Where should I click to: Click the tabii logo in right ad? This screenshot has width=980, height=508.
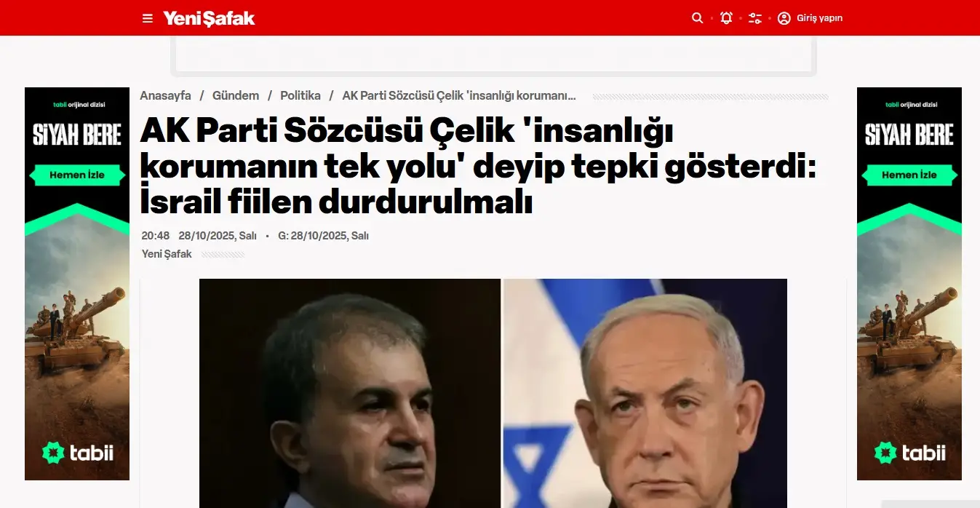point(909,453)
